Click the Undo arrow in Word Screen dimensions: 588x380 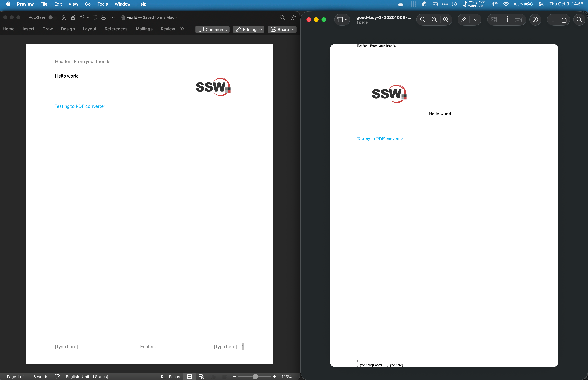point(82,17)
